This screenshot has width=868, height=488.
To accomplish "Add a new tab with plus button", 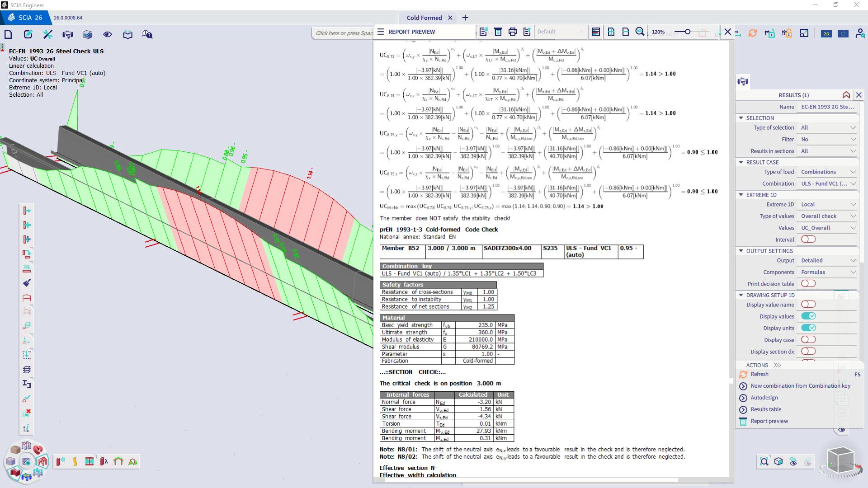I will pos(465,18).
